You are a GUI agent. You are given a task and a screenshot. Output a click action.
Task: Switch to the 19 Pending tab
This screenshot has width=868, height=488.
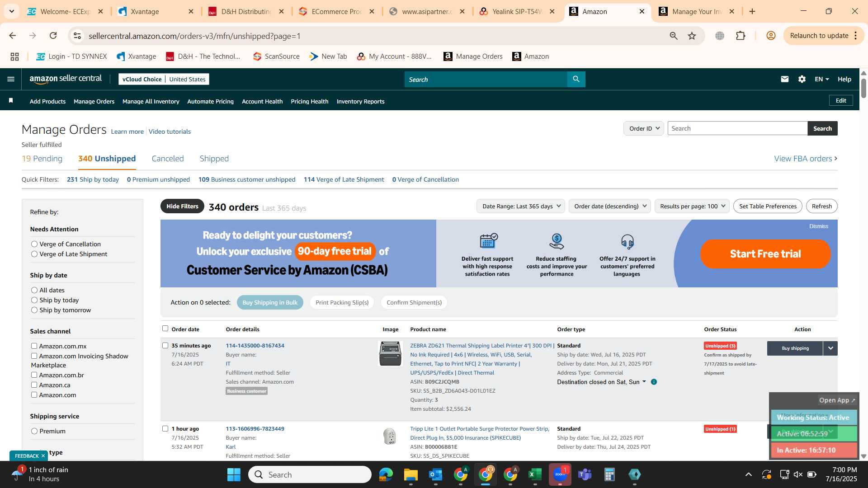click(x=42, y=159)
